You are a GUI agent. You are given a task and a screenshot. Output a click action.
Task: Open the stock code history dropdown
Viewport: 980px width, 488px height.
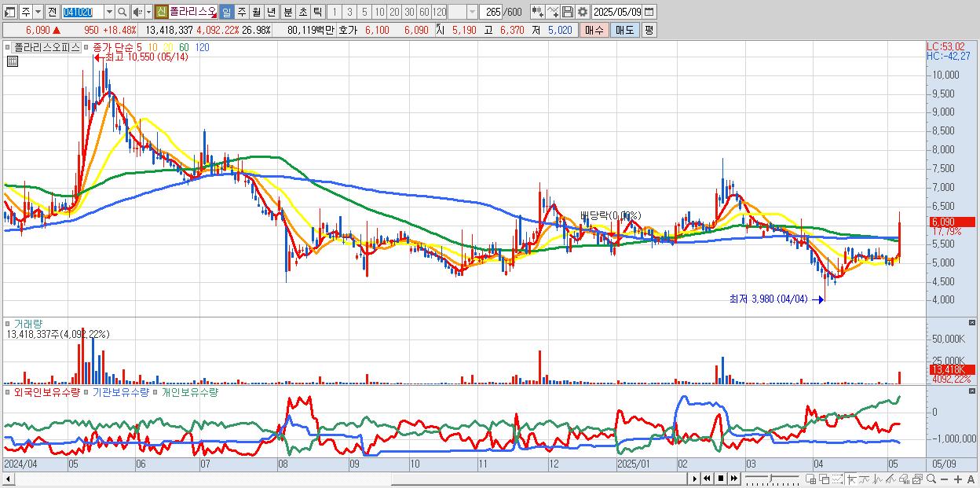coord(109,12)
